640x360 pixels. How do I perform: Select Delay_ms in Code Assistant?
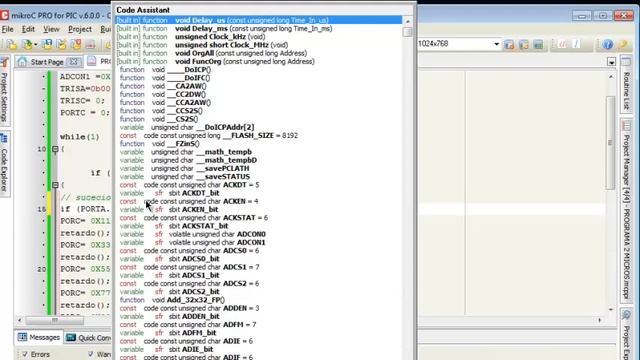(259, 29)
